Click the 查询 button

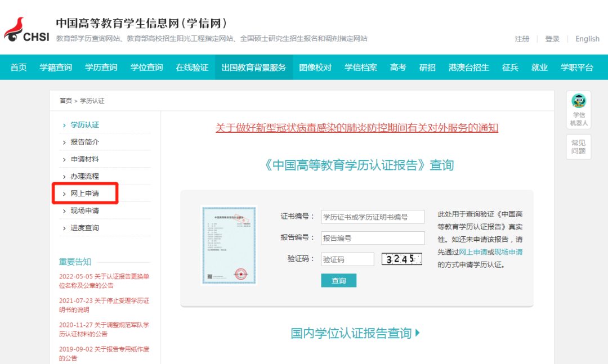338,281
